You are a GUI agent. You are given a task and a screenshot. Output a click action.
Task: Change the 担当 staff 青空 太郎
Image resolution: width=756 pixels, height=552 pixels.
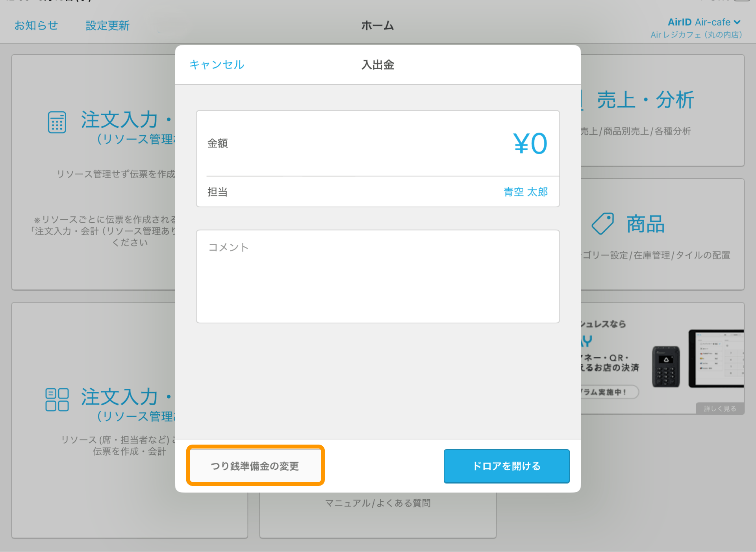(526, 192)
